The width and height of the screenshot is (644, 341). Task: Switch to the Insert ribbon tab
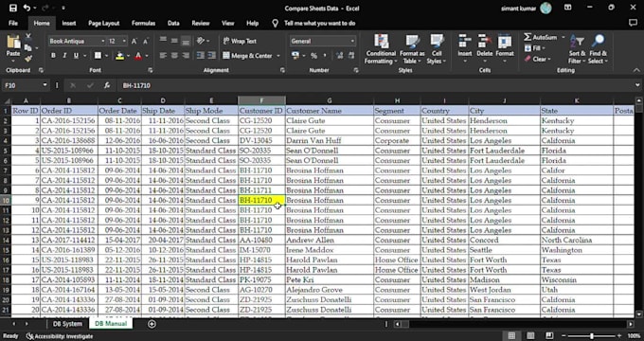pos(69,24)
